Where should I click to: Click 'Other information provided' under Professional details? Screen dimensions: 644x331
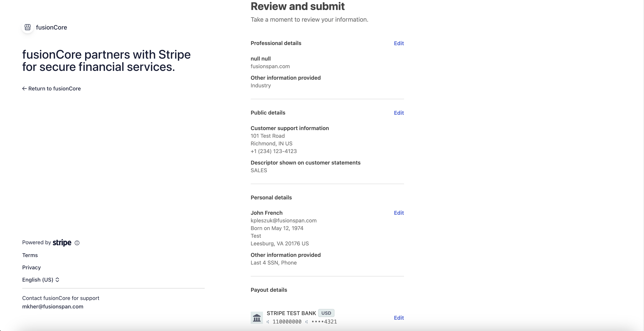(x=286, y=78)
